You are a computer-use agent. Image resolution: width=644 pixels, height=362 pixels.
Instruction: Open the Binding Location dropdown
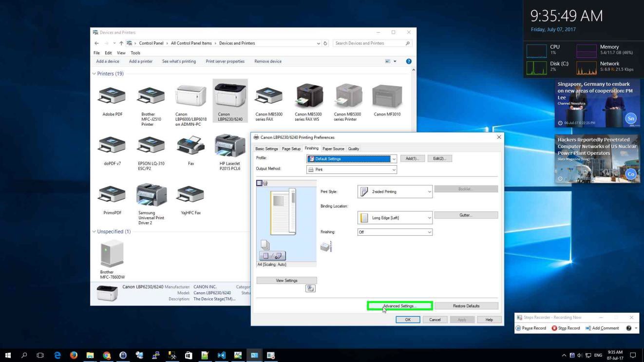[395, 218]
